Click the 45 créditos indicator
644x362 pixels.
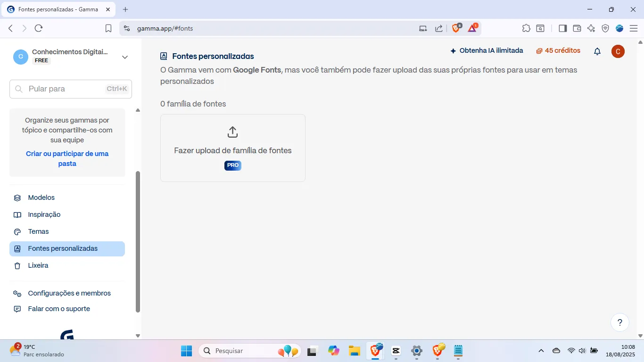(x=558, y=51)
